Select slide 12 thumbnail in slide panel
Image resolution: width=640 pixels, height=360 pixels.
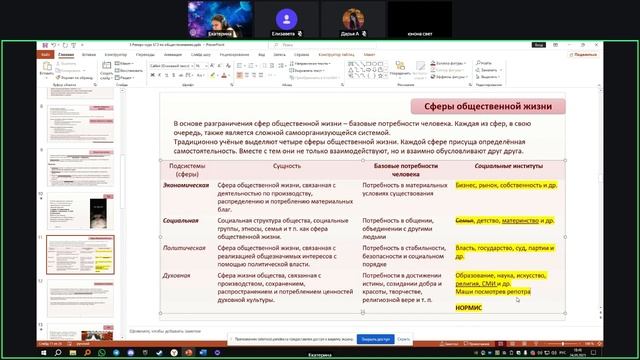pyautogui.click(x=80, y=298)
